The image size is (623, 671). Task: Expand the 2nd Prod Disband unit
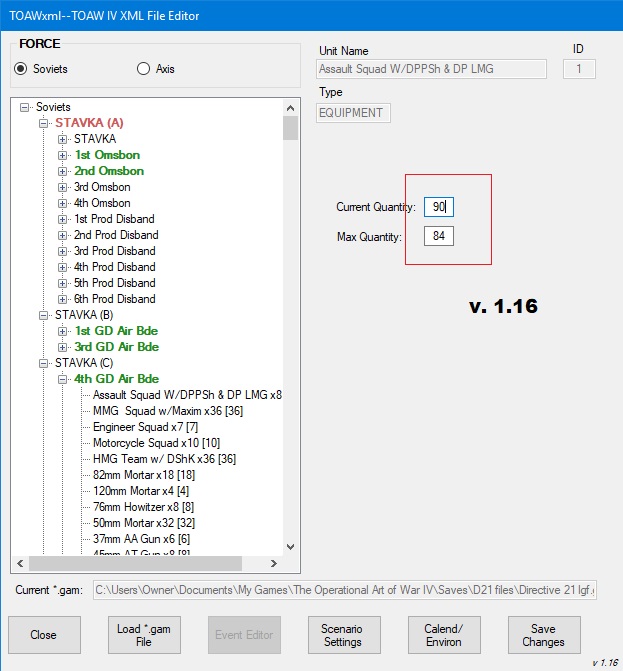click(x=62, y=235)
